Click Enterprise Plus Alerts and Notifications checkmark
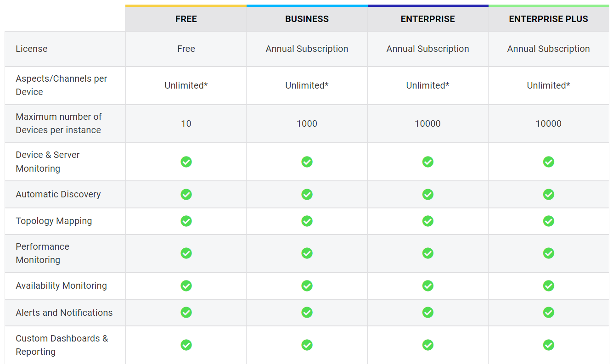This screenshot has height=364, width=613. (x=548, y=313)
